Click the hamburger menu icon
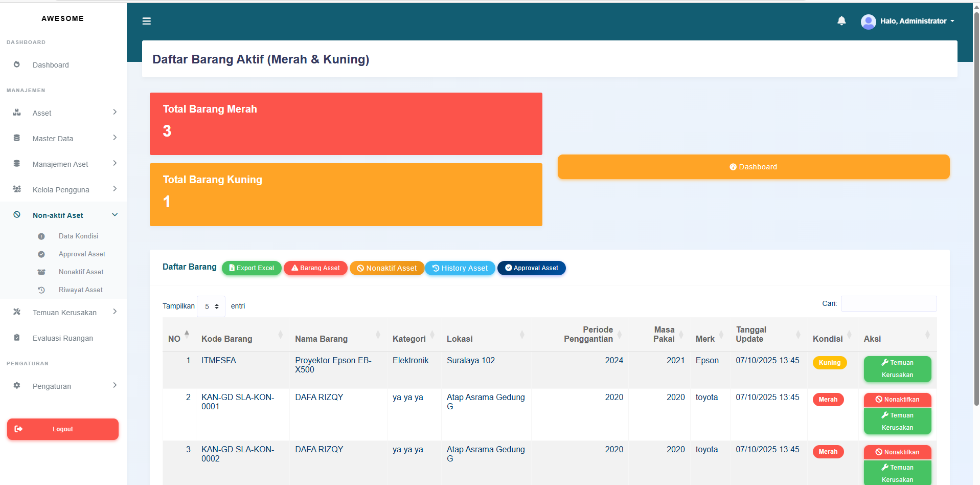 click(x=147, y=21)
